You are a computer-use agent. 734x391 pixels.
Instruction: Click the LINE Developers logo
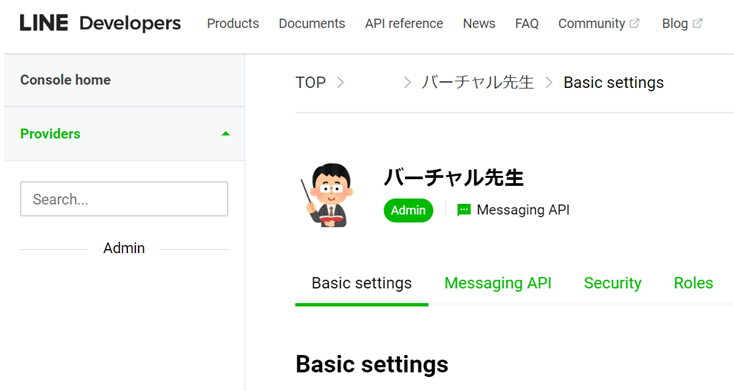(x=100, y=23)
